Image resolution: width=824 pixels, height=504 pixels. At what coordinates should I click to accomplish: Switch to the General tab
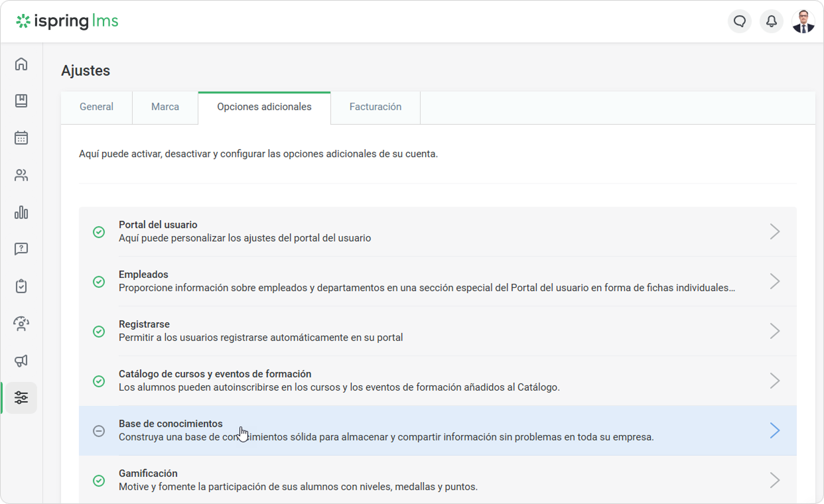click(97, 107)
